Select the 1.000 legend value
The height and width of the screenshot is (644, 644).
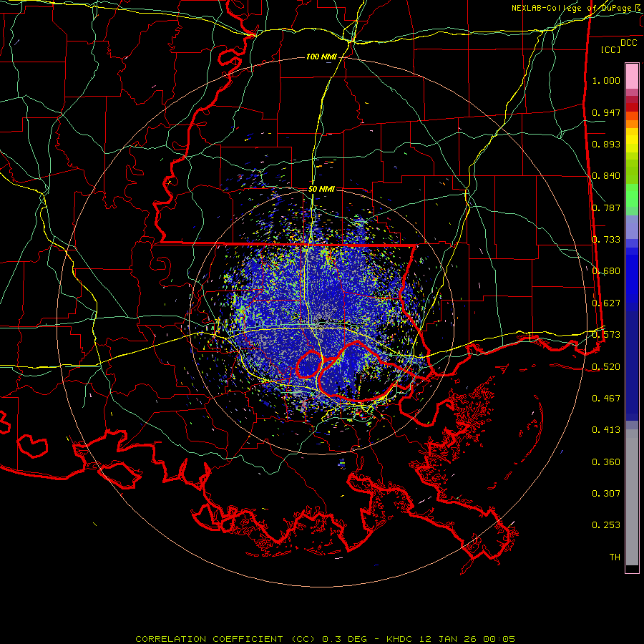click(x=606, y=80)
